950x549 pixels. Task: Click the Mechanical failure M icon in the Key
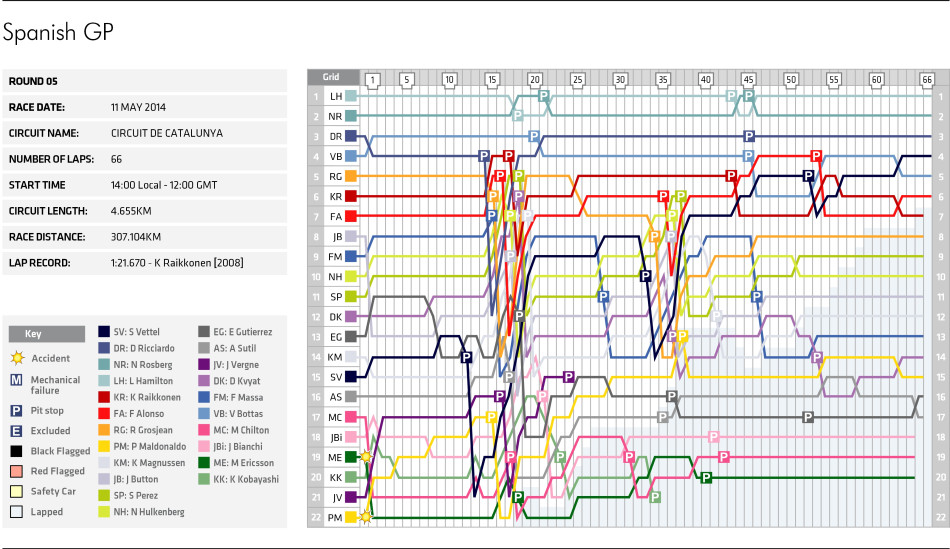tap(16, 380)
